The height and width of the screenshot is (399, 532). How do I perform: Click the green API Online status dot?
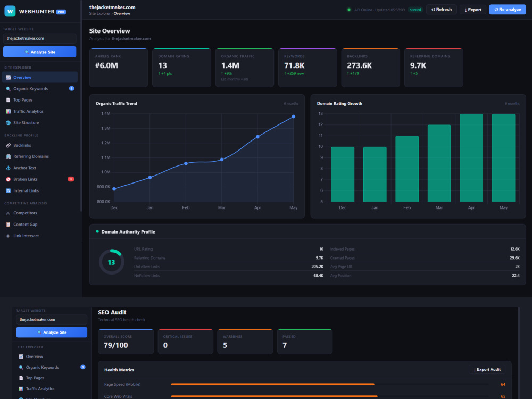click(x=349, y=10)
